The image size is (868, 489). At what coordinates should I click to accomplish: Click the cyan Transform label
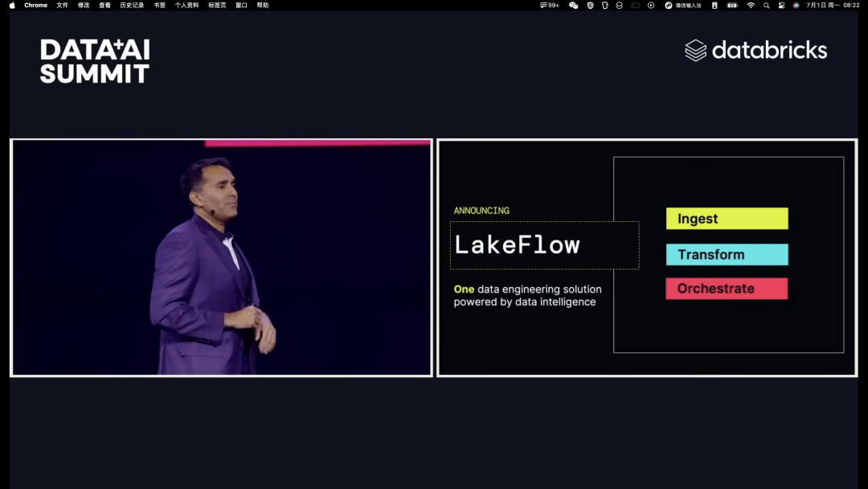coord(727,255)
